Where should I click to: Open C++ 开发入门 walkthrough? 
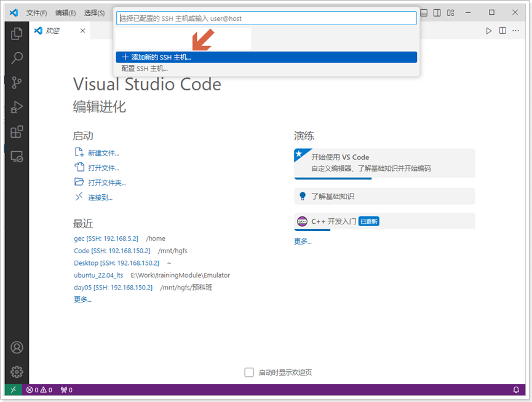click(384, 222)
